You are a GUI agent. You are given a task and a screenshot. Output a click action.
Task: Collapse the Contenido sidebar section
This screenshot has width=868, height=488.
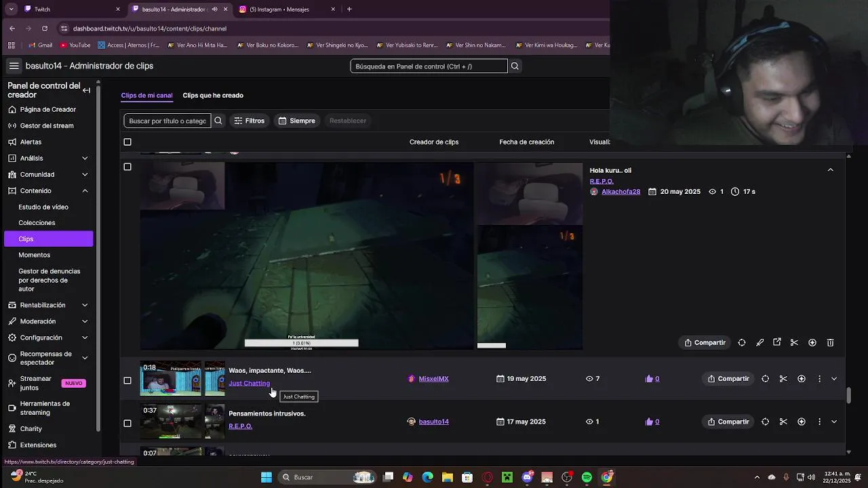pos(85,190)
